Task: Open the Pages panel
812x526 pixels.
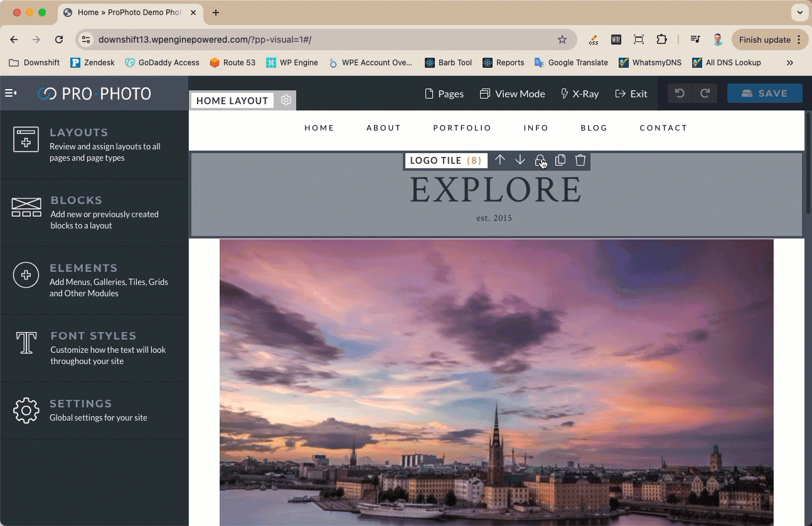Action: 444,94
